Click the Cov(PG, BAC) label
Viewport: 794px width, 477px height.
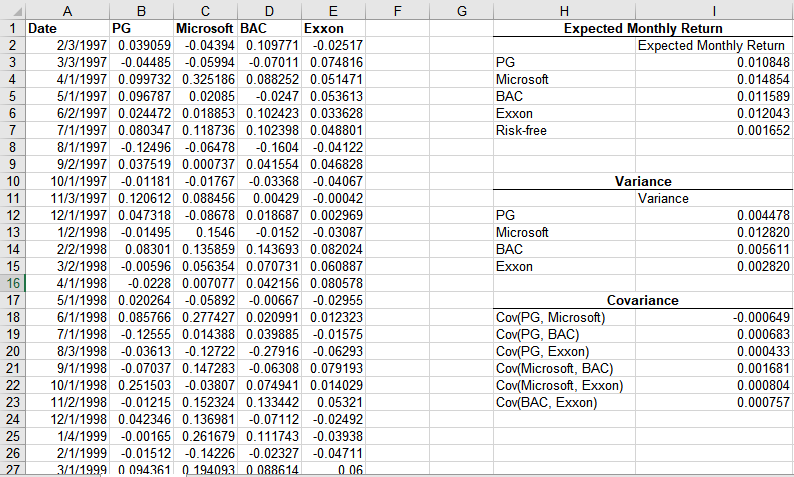[565, 334]
